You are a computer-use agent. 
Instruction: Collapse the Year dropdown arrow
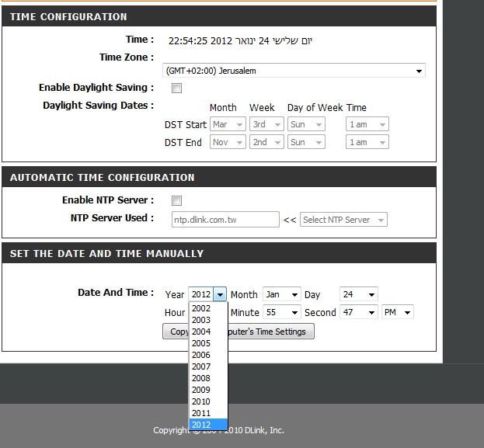point(220,295)
